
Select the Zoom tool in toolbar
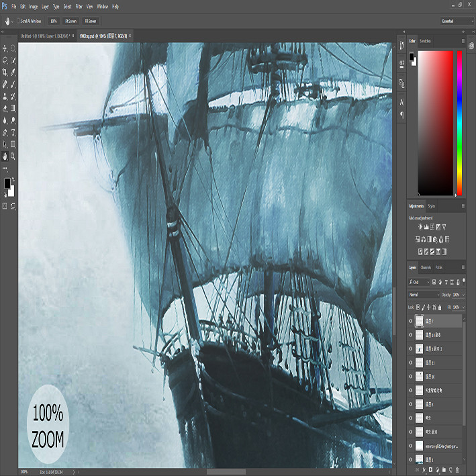[13, 156]
